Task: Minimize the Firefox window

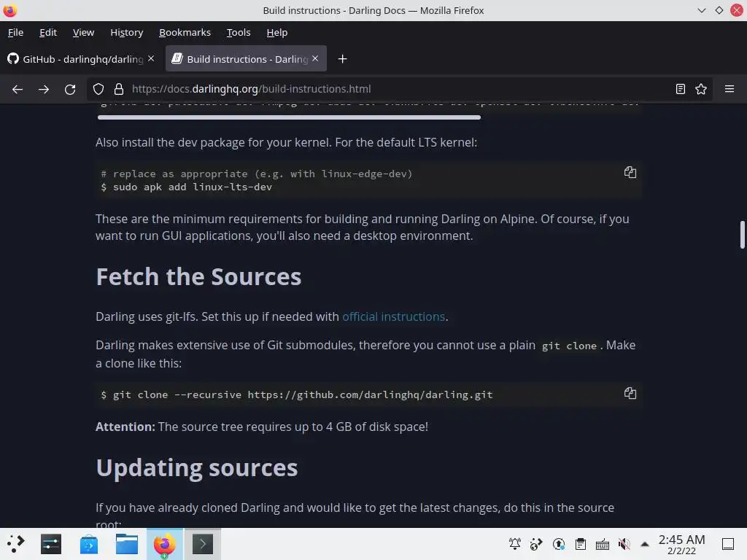Action: [701, 10]
